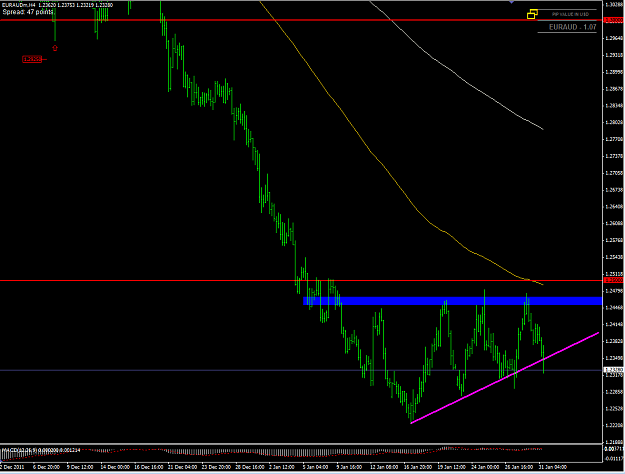This screenshot has width=625, height=474.
Task: Click the '26 Jan 16:00' time label
Action: coord(519,467)
